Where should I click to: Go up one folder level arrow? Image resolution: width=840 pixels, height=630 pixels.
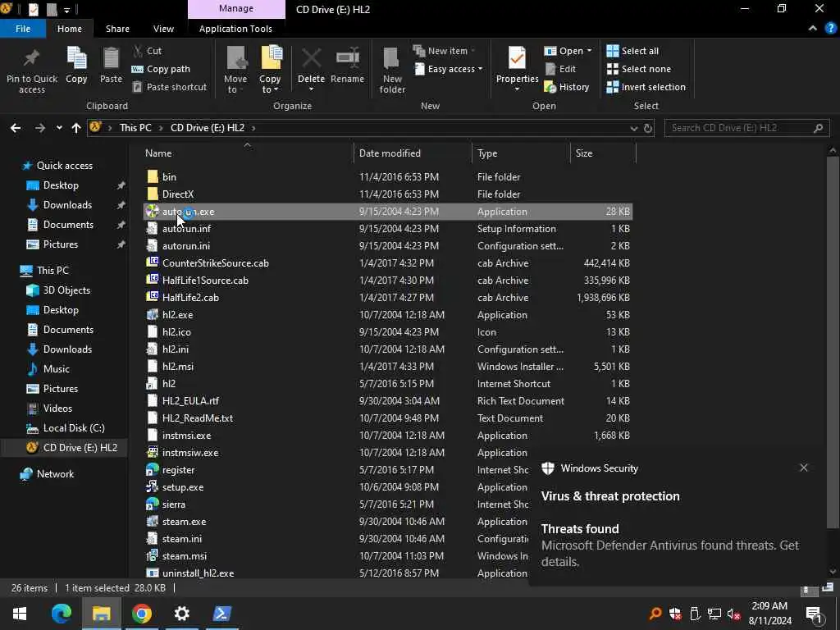pyautogui.click(x=76, y=128)
